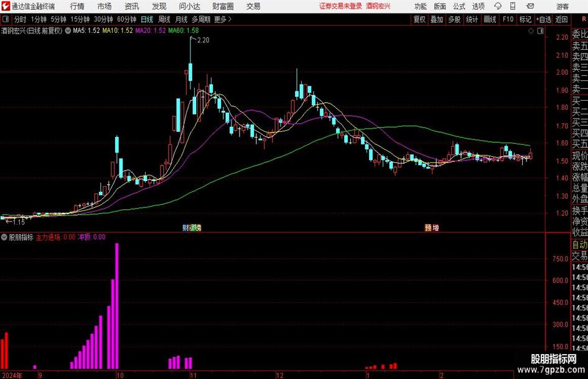Switch to the 30分钟 period
The image size is (588, 379).
(103, 19)
